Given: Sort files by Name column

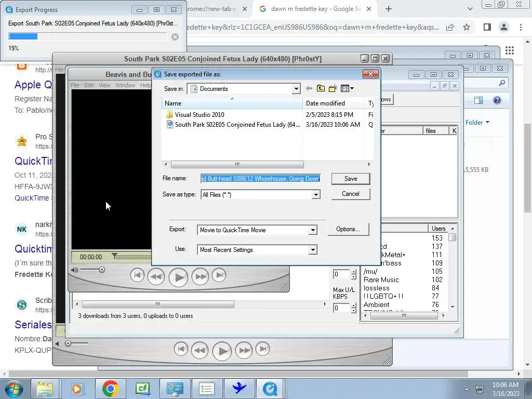Looking at the screenshot, I should (x=232, y=103).
